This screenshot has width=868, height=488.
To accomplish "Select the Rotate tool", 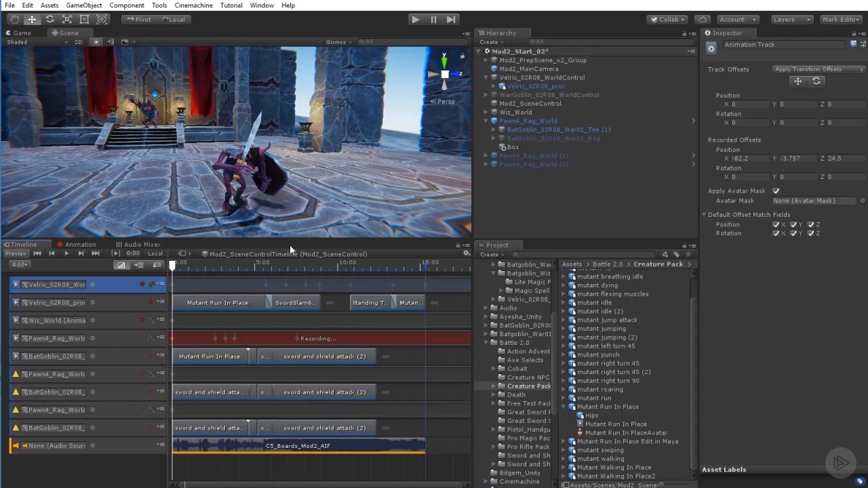I will tap(48, 19).
